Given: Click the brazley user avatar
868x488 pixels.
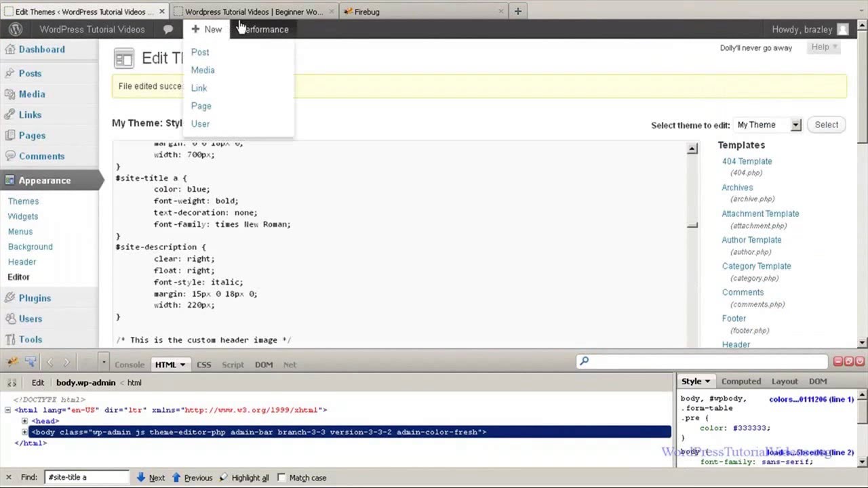Looking at the screenshot, I should coord(843,30).
